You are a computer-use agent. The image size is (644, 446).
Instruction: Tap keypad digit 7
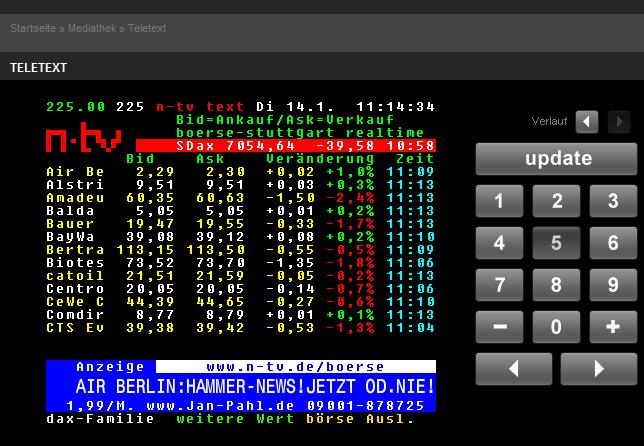[499, 285]
